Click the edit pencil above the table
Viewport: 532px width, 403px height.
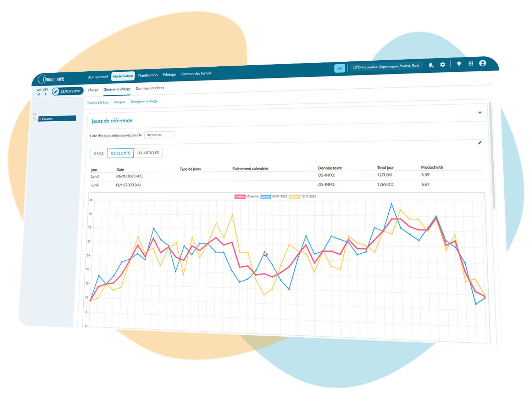[x=480, y=143]
